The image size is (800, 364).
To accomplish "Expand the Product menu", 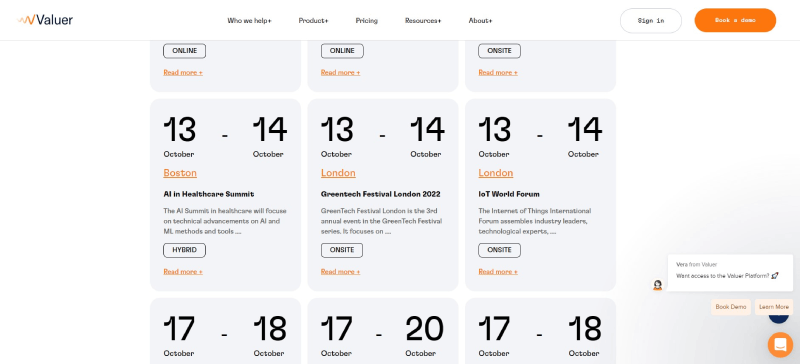I will coord(313,21).
